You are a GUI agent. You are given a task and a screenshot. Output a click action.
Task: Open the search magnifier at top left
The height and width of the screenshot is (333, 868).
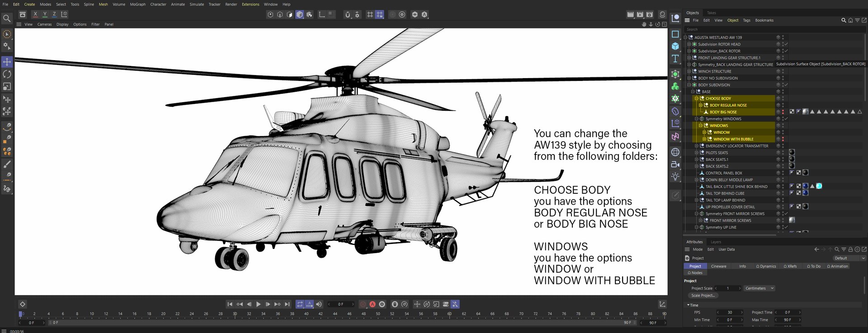point(7,19)
